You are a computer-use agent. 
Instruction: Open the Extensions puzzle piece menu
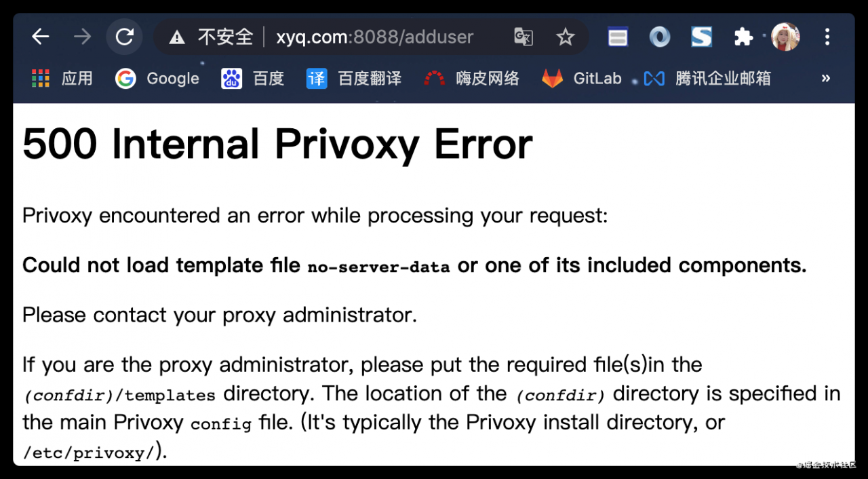point(743,37)
